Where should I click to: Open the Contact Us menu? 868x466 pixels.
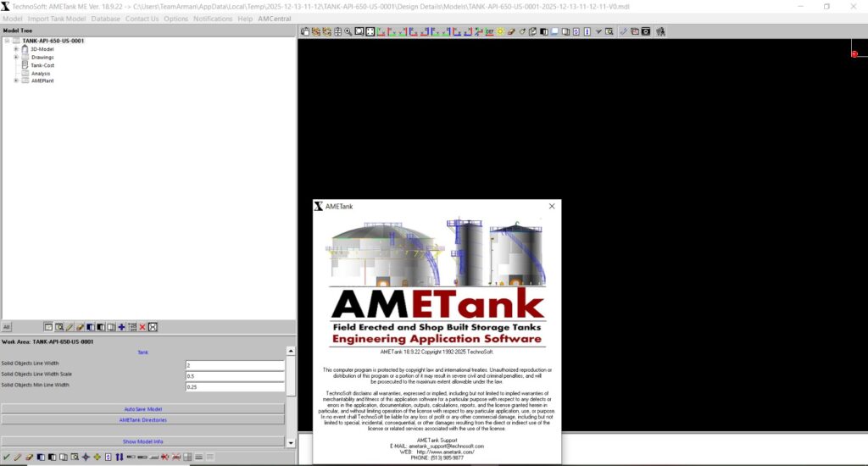142,19
